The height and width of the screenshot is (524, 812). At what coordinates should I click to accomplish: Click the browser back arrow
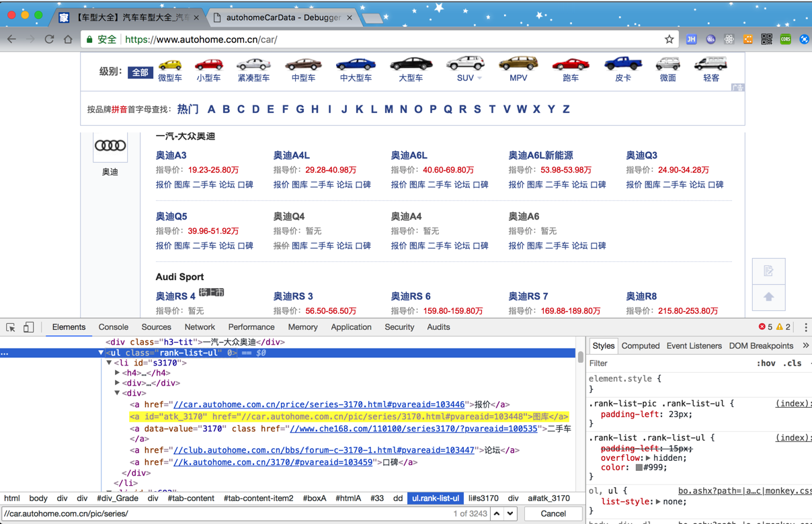click(x=11, y=40)
